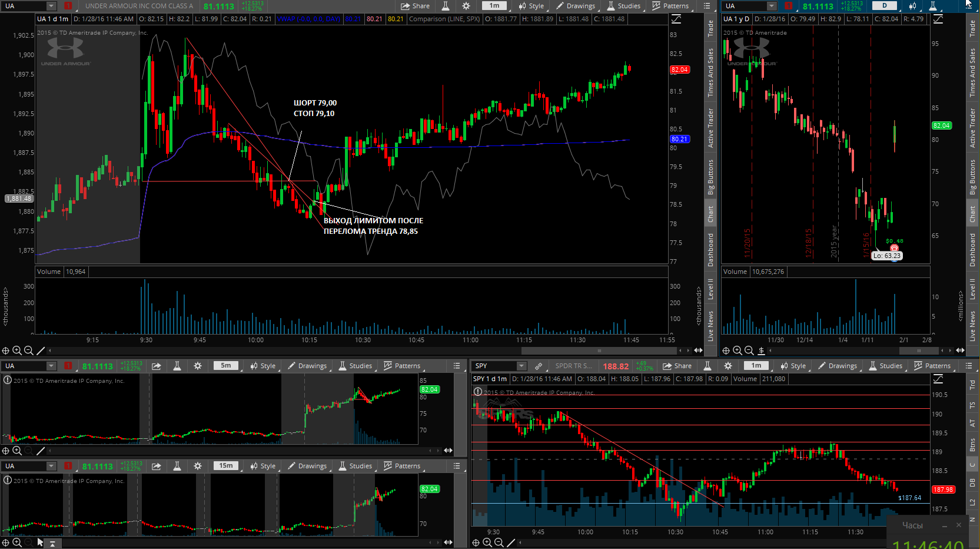
Task: Open Drawings menu on the 5m UA chart
Action: click(x=307, y=366)
